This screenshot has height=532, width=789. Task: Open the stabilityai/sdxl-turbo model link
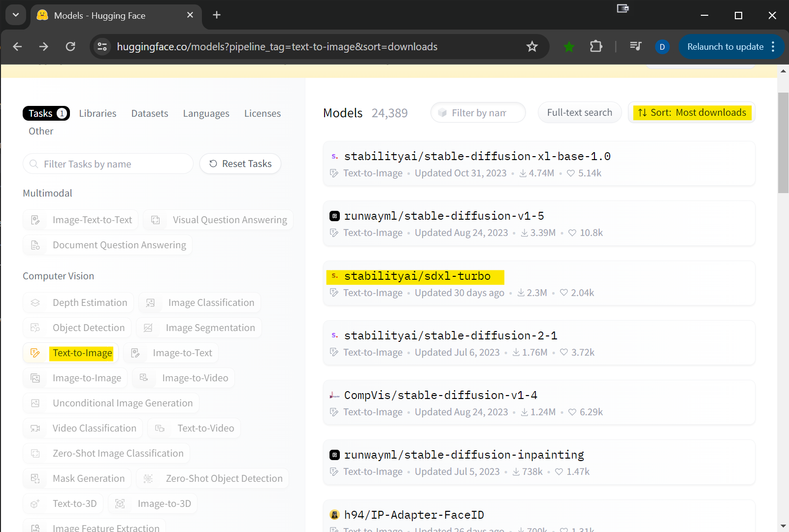coord(417,276)
